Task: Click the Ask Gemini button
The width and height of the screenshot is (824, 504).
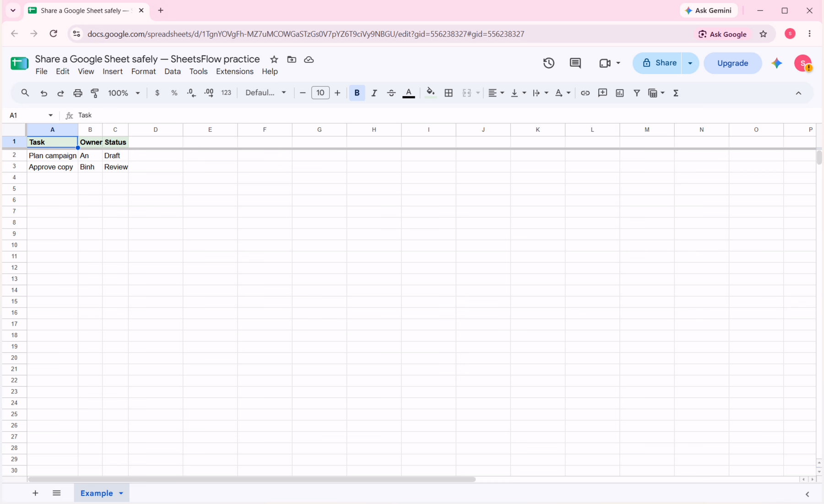Action: click(709, 11)
